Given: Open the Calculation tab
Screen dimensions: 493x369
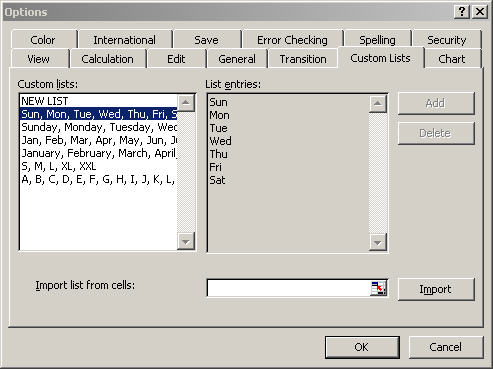Looking at the screenshot, I should pyautogui.click(x=107, y=59).
